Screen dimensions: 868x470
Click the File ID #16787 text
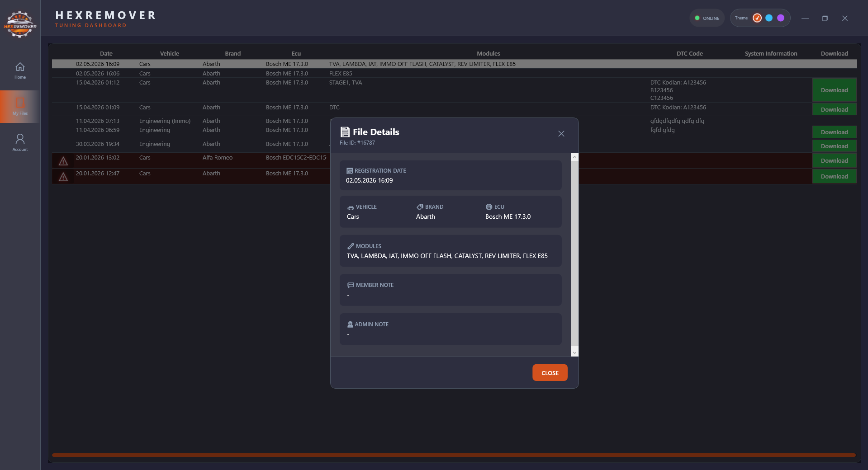click(357, 143)
